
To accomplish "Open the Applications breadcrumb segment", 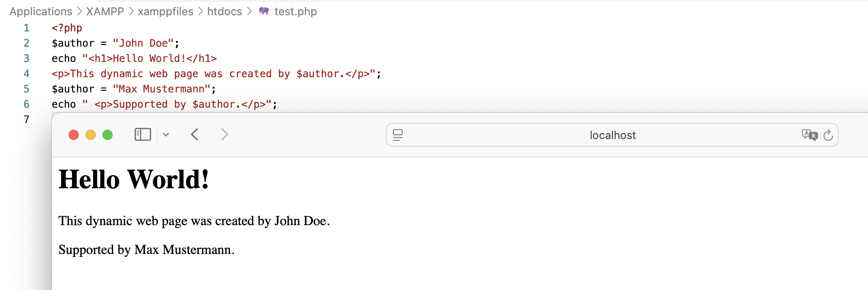I will [x=41, y=11].
